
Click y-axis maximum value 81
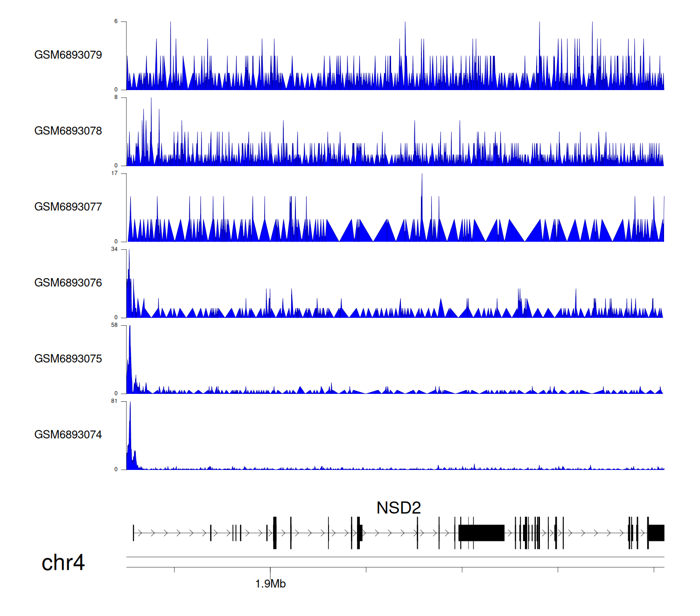[114, 401]
